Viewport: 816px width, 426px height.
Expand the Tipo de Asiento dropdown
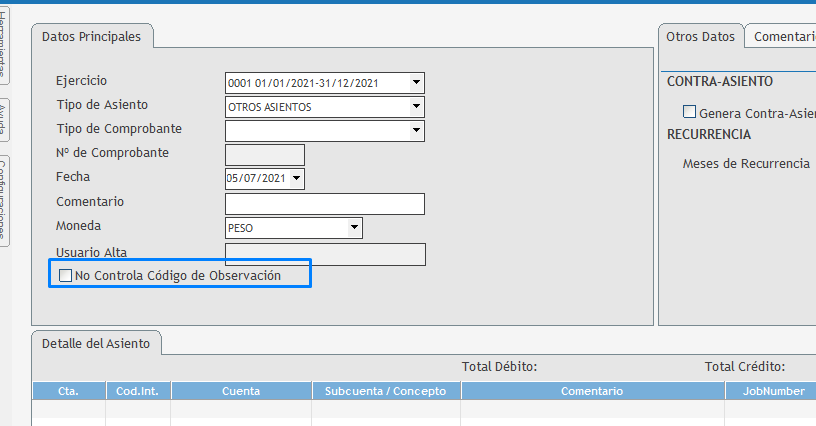click(x=417, y=107)
